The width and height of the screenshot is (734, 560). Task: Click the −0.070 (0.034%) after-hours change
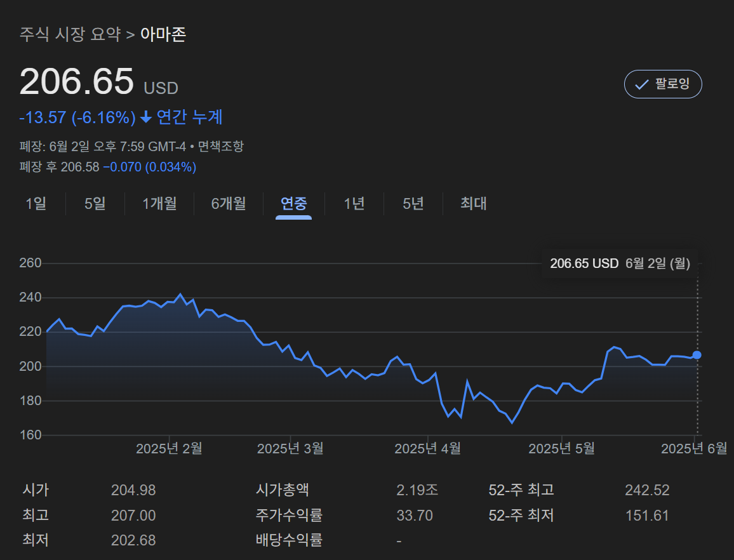tap(150, 167)
